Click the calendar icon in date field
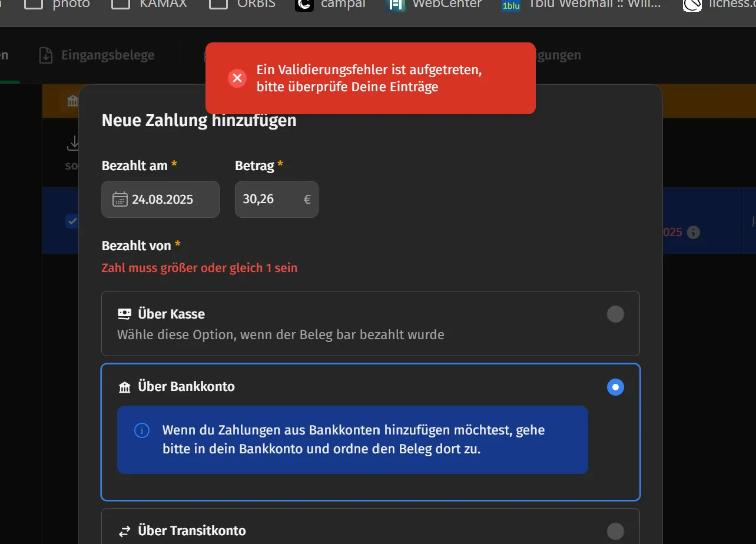 [x=120, y=199]
